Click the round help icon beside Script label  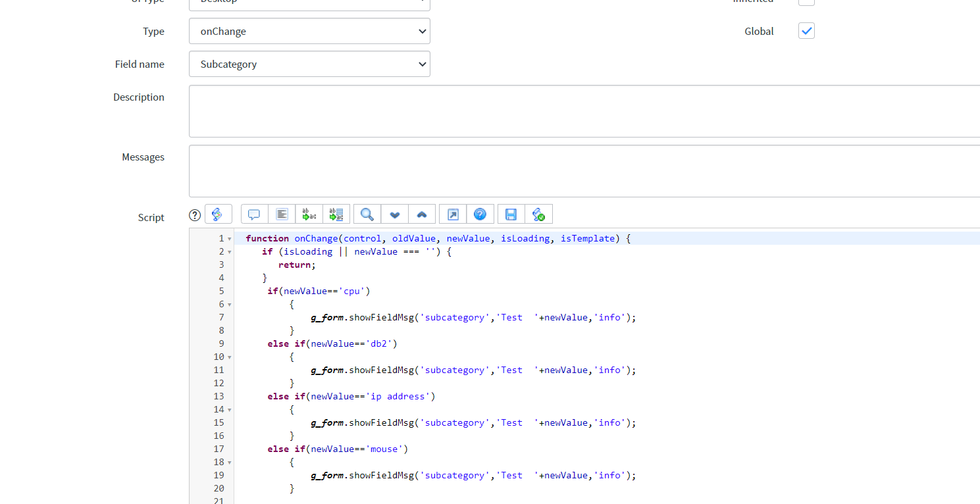(195, 215)
